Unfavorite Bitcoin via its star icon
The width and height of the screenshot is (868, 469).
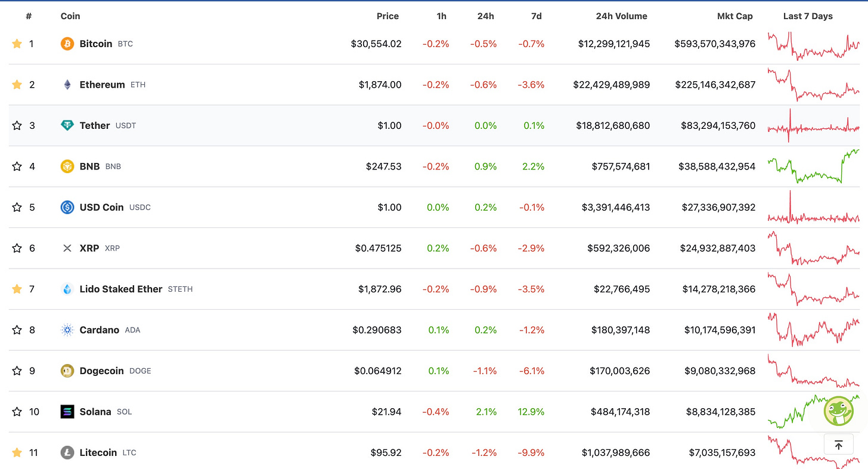pos(17,44)
